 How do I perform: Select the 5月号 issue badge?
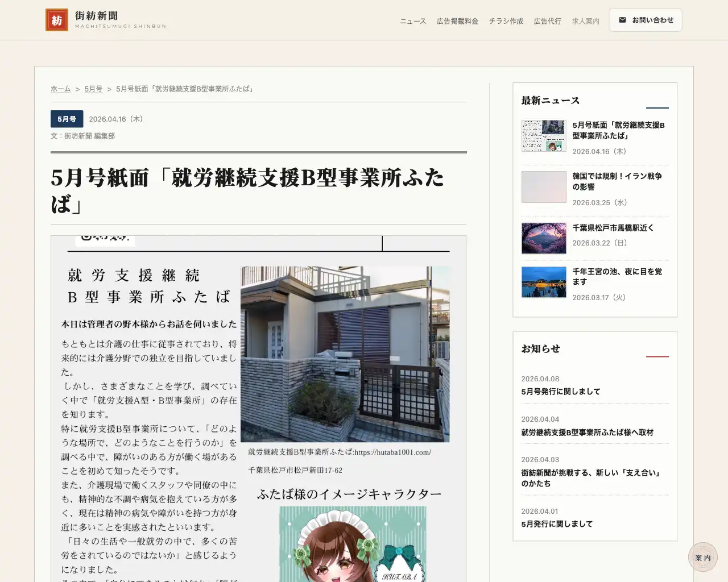point(66,119)
